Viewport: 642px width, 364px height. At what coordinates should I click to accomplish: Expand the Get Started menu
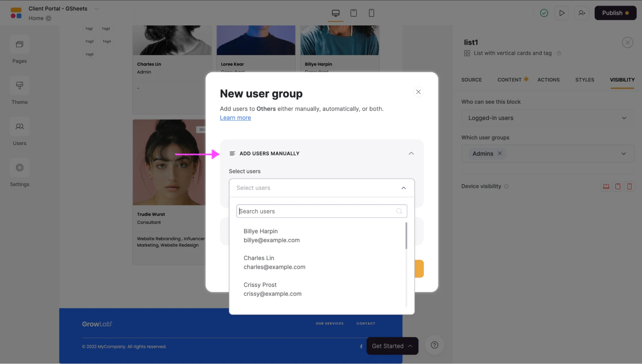coord(392,346)
